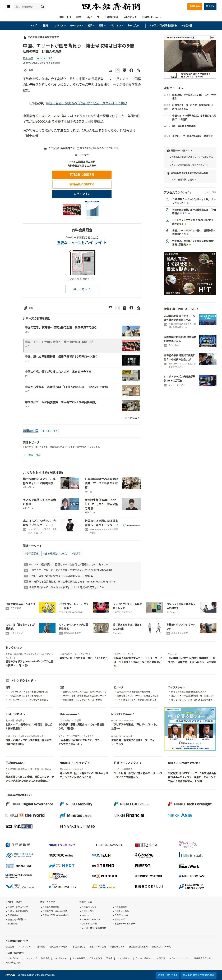Open the share-sheet icon under the headline
This screenshot has height=980, width=222.
138,70
